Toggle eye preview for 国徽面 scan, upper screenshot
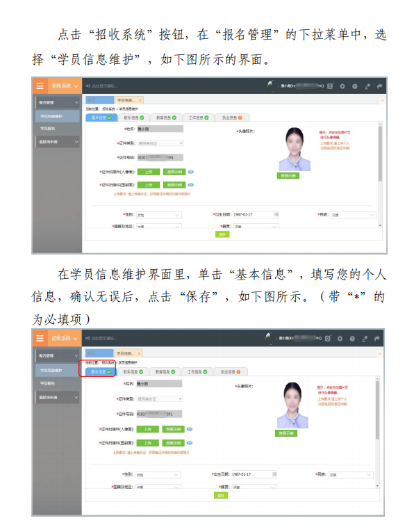414x532 pixels. click(x=191, y=185)
